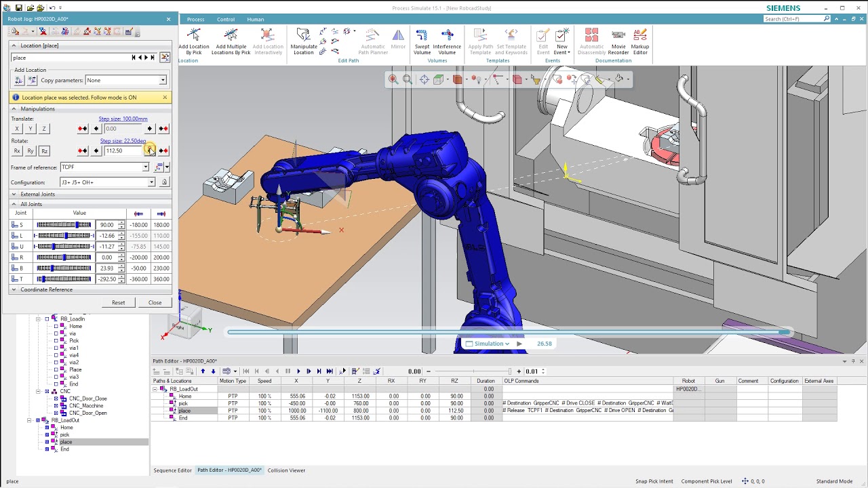Step rotate value backward with left arrow
The image size is (868, 488).
[96, 150]
